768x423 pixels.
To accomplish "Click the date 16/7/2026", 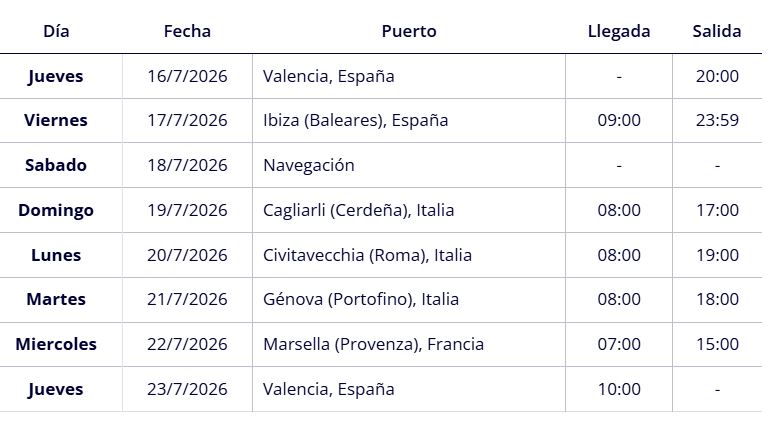I will click(x=187, y=76).
